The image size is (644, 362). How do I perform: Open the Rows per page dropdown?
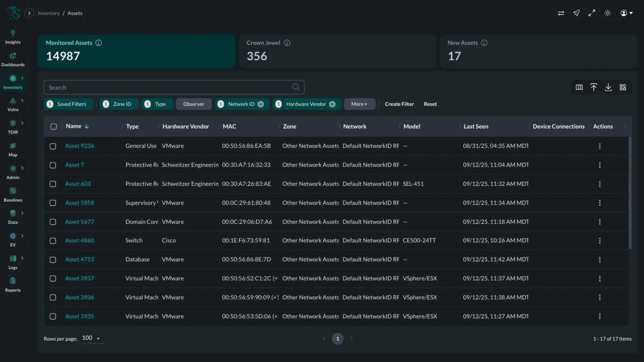(91, 338)
